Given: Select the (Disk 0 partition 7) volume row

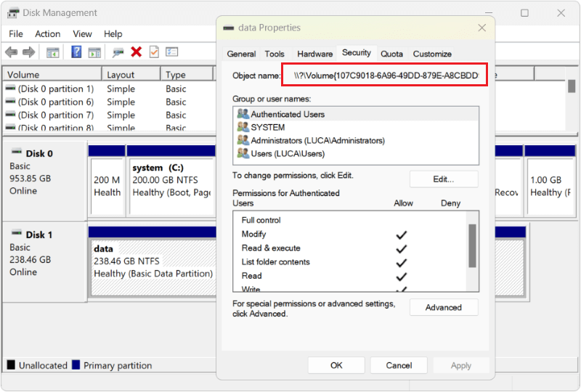Looking at the screenshot, I should coord(110,115).
